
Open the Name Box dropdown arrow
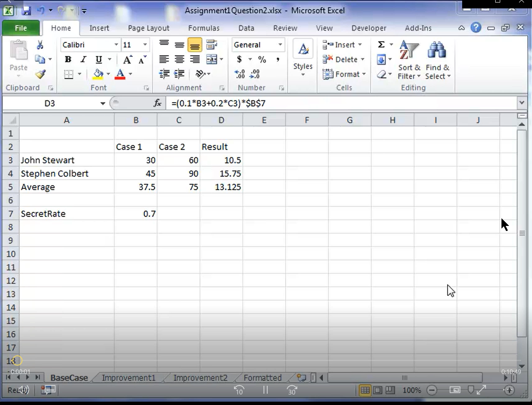[102, 103]
